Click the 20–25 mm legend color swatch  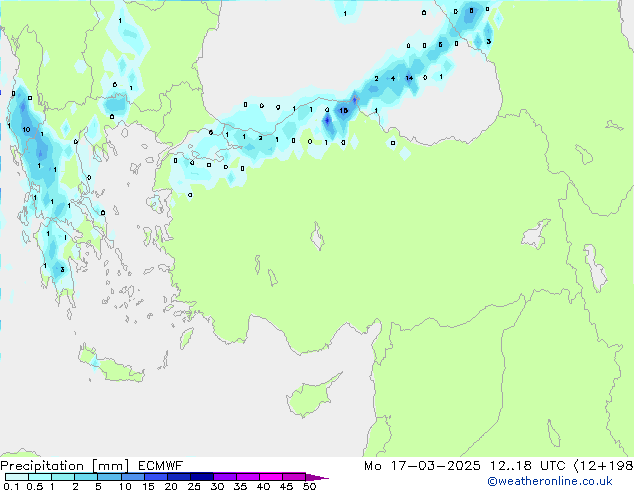click(x=179, y=477)
